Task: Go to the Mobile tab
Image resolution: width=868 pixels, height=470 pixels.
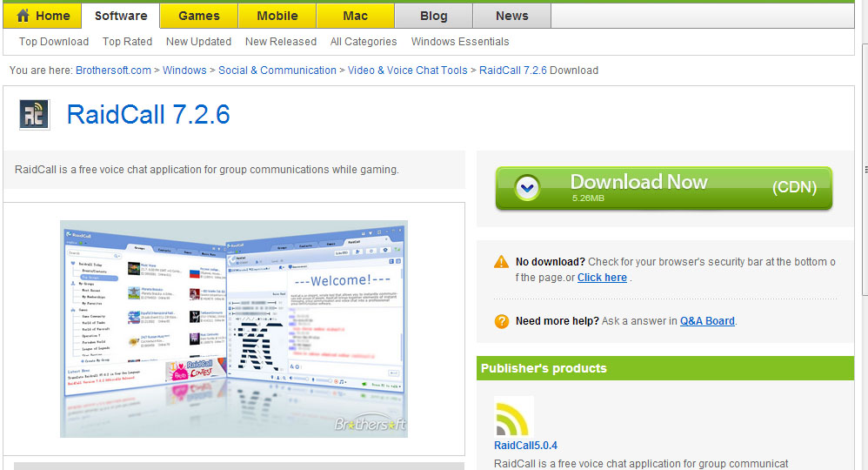Action: pos(277,16)
